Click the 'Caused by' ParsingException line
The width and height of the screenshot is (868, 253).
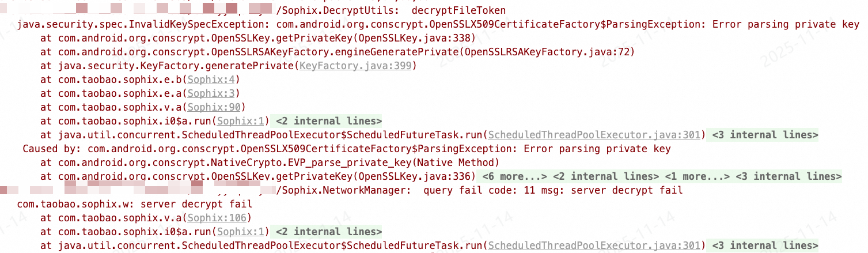pyautogui.click(x=346, y=149)
